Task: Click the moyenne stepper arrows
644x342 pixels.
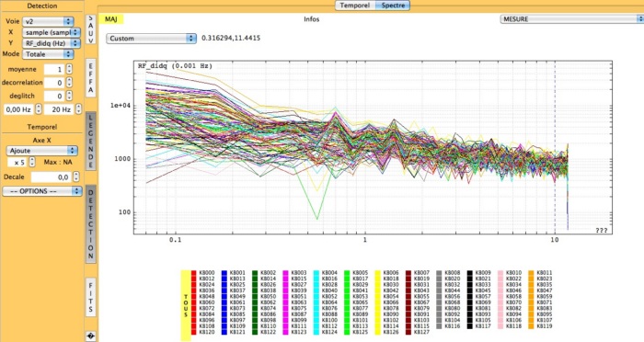Action: click(x=69, y=69)
